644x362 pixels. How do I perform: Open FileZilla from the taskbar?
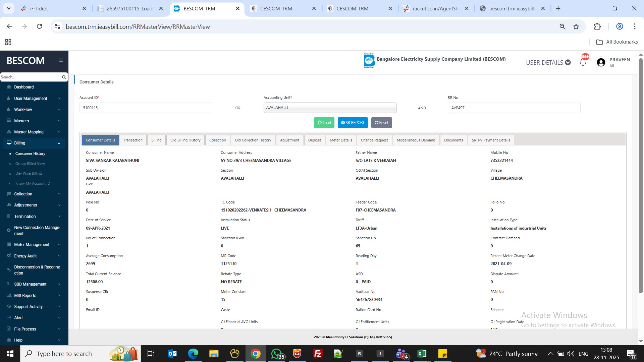click(x=318, y=354)
